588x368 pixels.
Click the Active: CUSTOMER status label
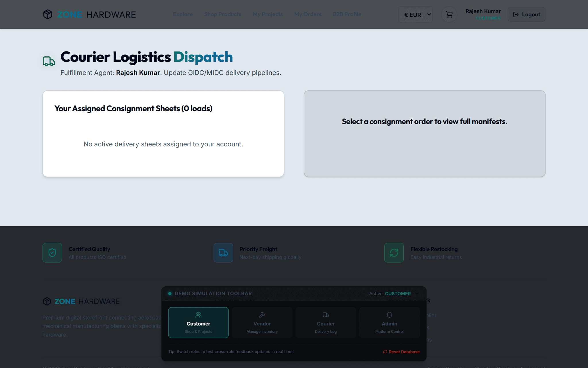point(390,294)
